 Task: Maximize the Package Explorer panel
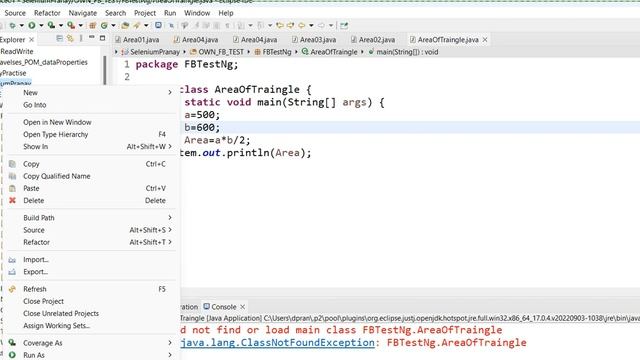(102, 38)
